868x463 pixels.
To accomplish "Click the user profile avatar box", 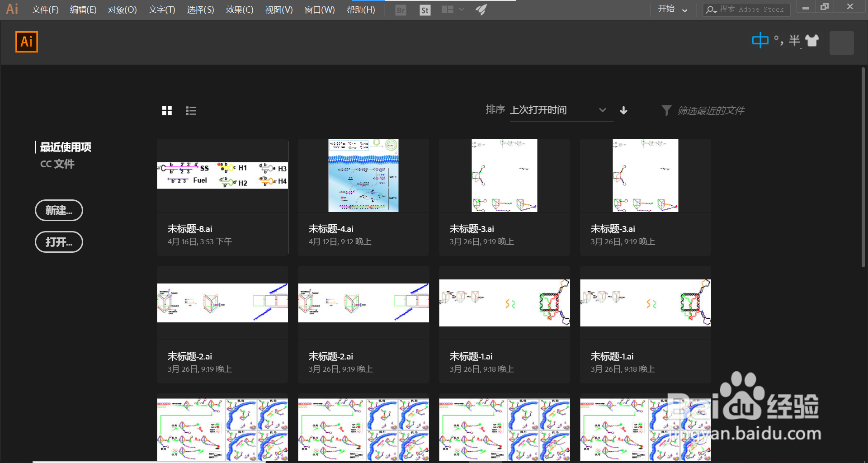I will [842, 43].
